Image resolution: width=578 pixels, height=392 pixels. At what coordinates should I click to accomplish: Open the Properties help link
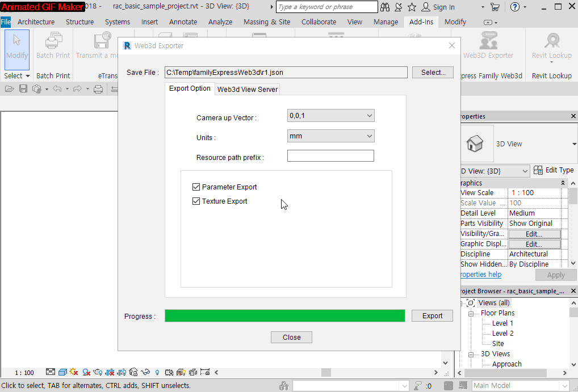pos(481,275)
